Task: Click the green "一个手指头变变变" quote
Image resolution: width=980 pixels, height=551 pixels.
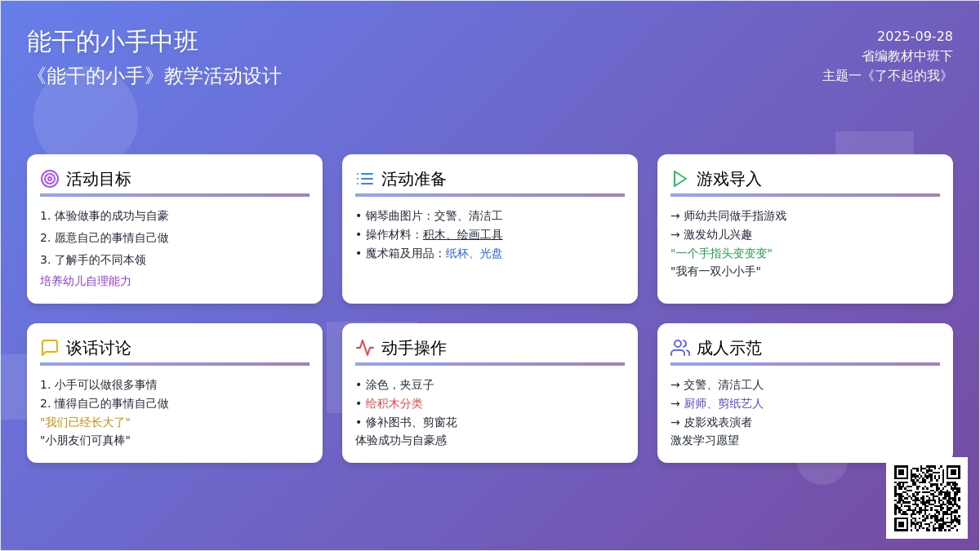Action: tap(721, 253)
